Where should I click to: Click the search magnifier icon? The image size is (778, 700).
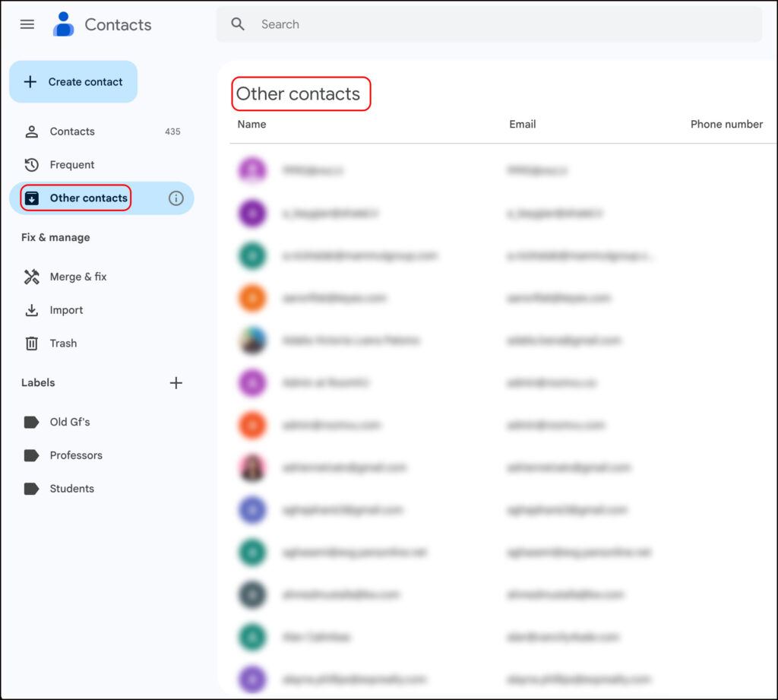(238, 24)
